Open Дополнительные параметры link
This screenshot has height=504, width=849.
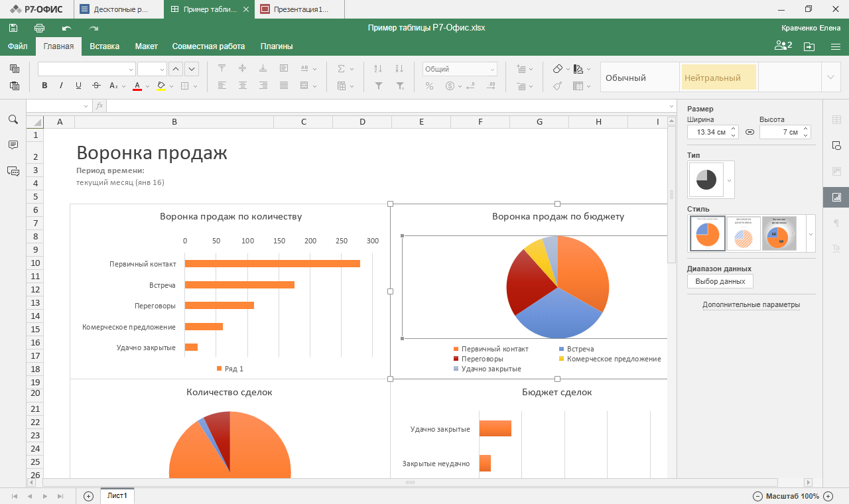click(x=751, y=305)
